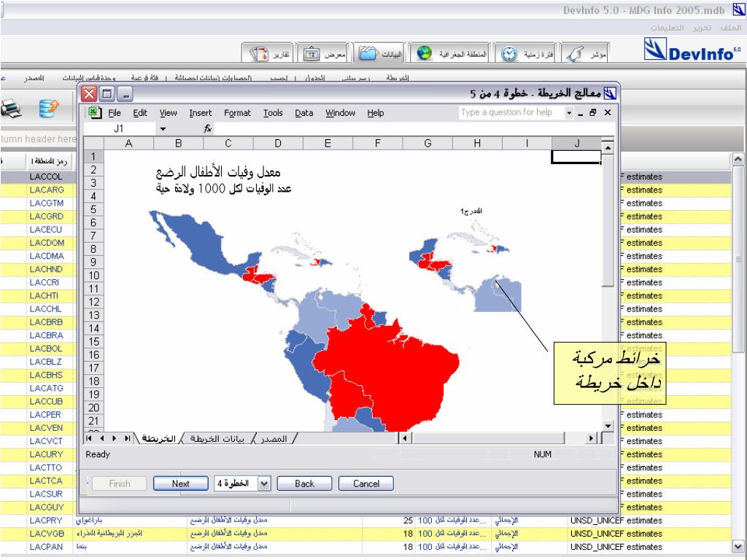The image size is (747, 560).
Task: Open the Edit menu
Action: point(140,113)
